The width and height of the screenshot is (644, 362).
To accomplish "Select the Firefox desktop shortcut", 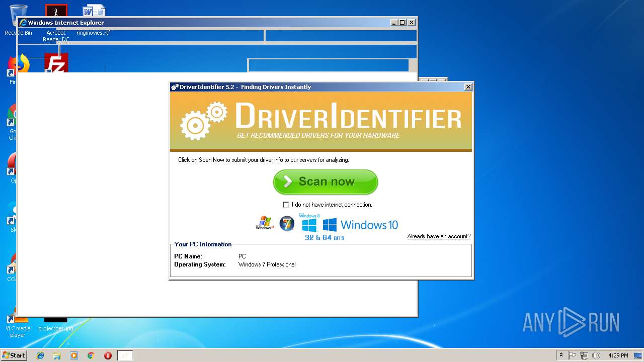I will [x=17, y=68].
